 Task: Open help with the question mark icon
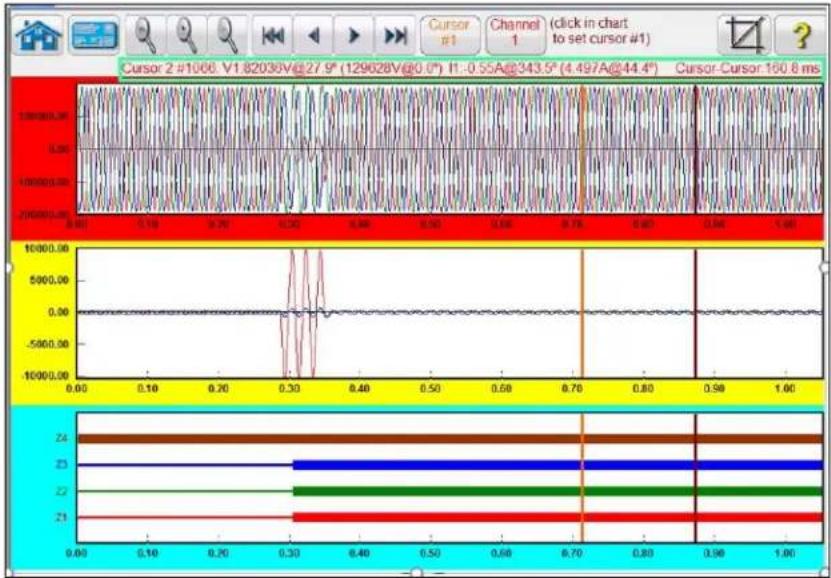click(802, 36)
